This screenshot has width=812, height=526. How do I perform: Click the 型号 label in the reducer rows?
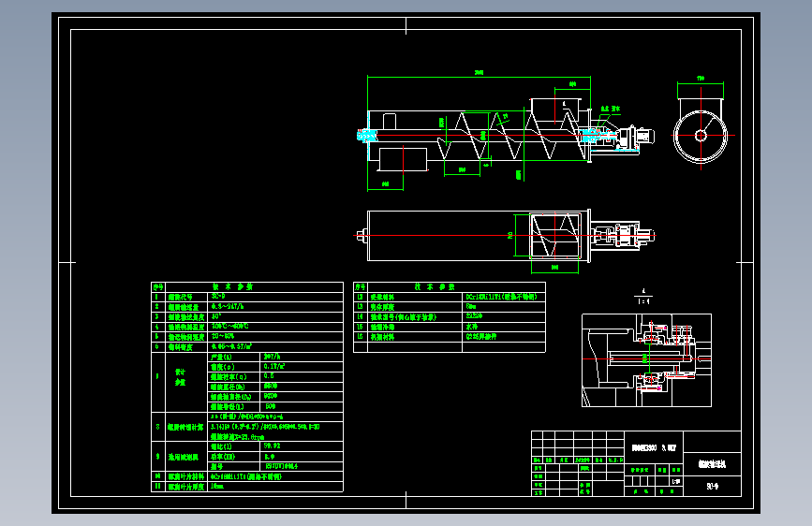click(217, 466)
